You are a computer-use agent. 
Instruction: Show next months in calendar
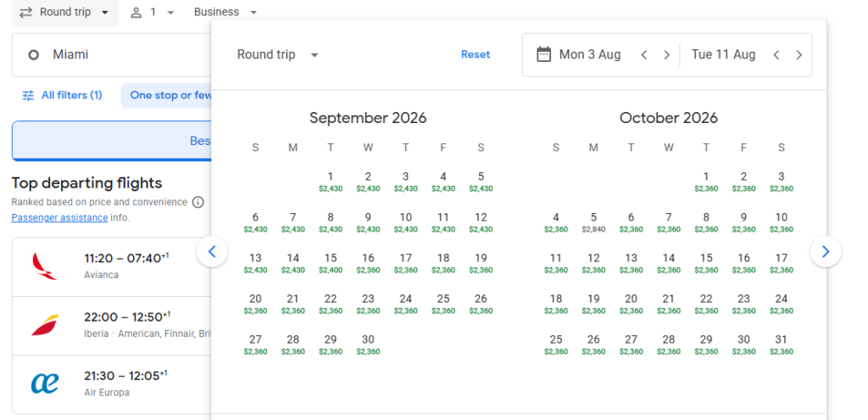(826, 251)
